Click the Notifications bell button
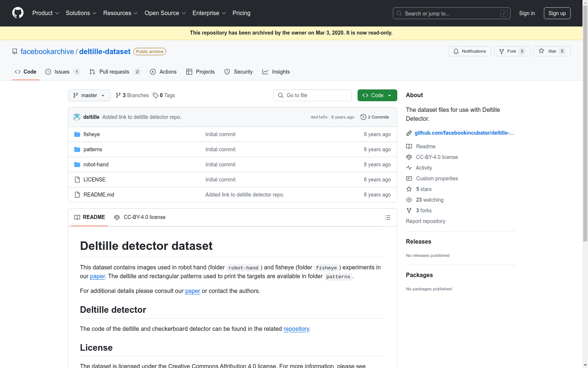The width and height of the screenshot is (588, 368). tap(469, 51)
